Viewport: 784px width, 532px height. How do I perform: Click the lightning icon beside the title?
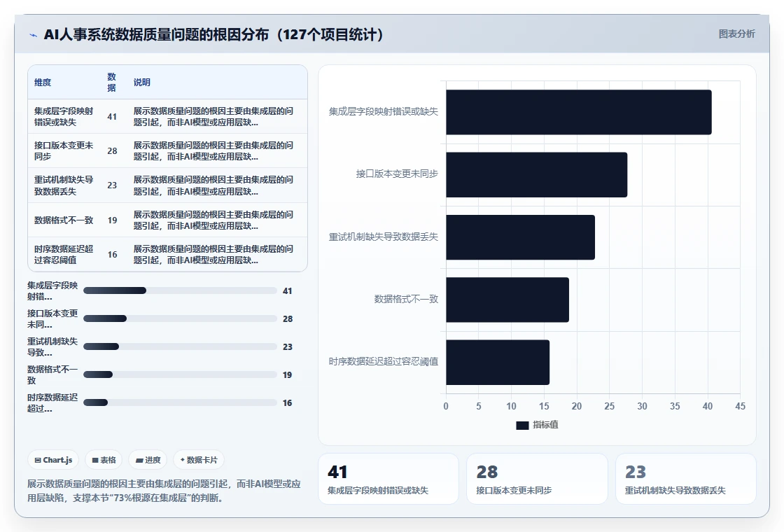(34, 35)
